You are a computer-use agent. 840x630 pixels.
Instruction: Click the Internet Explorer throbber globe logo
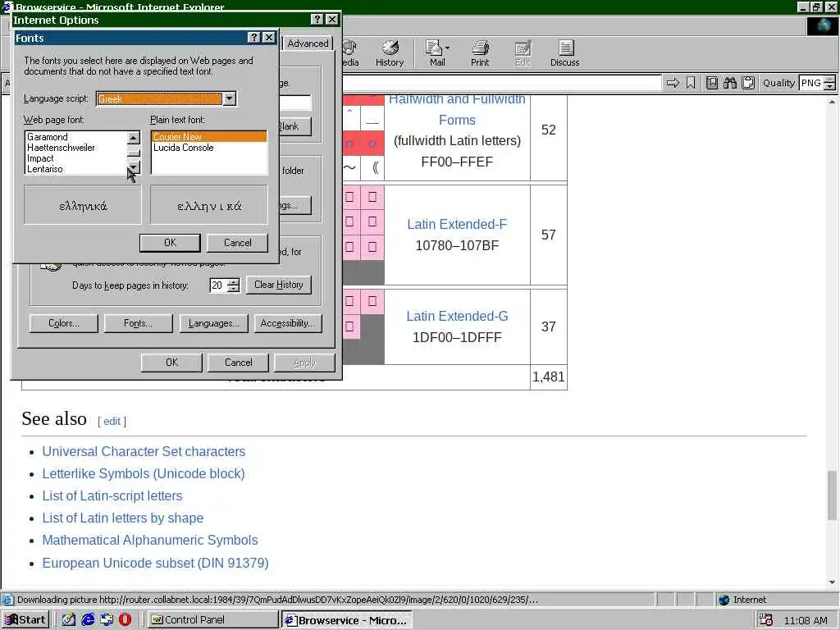(822, 26)
